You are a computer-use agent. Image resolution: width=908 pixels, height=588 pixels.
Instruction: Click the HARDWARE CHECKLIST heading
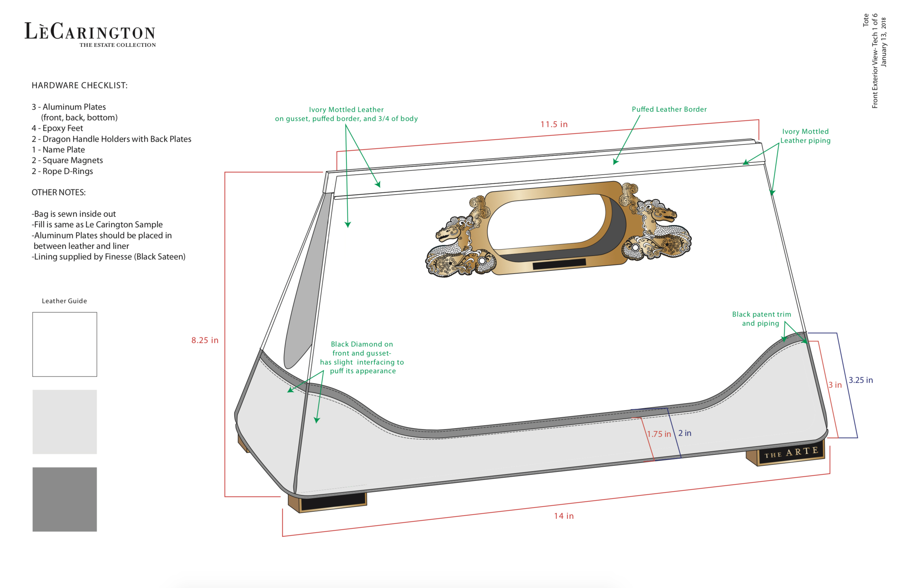(x=79, y=85)
